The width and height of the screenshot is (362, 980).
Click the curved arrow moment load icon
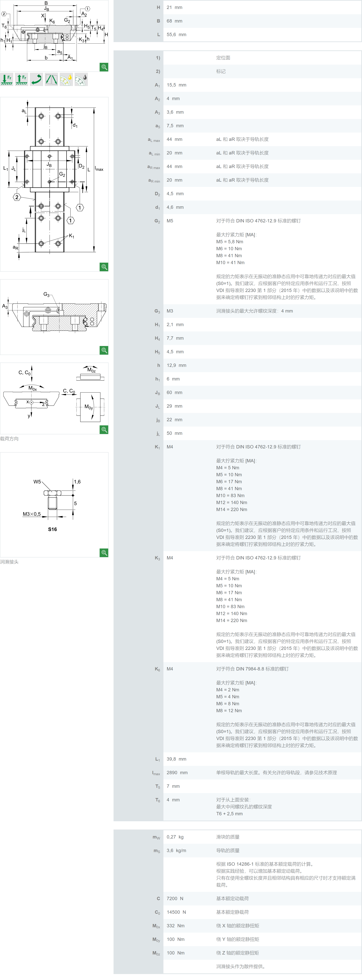36,79
